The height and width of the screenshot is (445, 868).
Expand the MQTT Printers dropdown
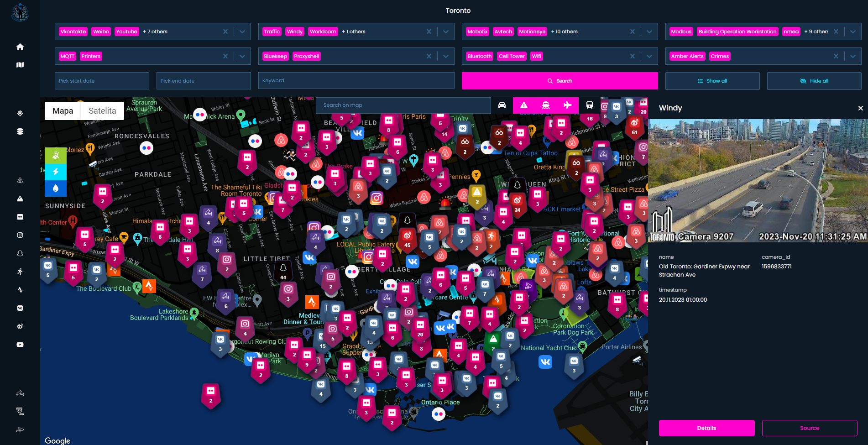[242, 56]
